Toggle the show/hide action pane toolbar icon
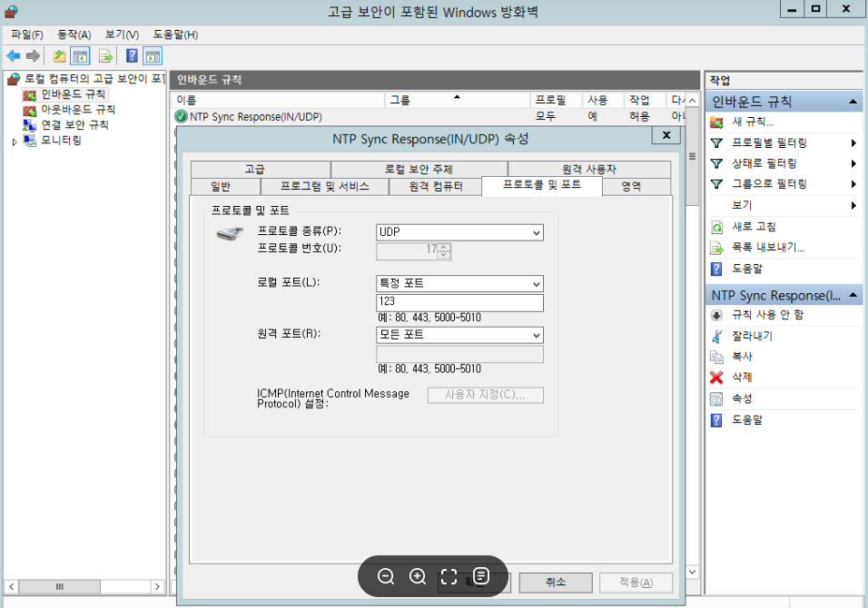Image resolution: width=868 pixels, height=608 pixels. [x=153, y=56]
